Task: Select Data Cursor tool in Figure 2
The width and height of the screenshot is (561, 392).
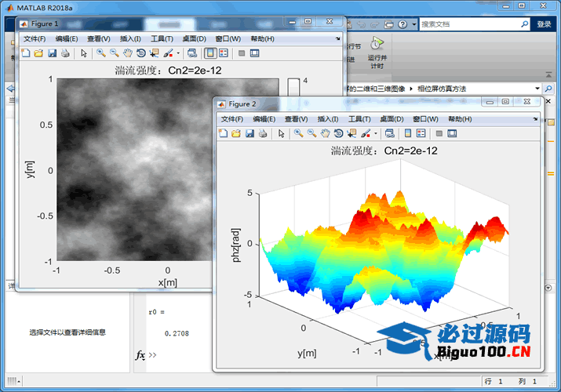Action: pyautogui.click(x=352, y=133)
